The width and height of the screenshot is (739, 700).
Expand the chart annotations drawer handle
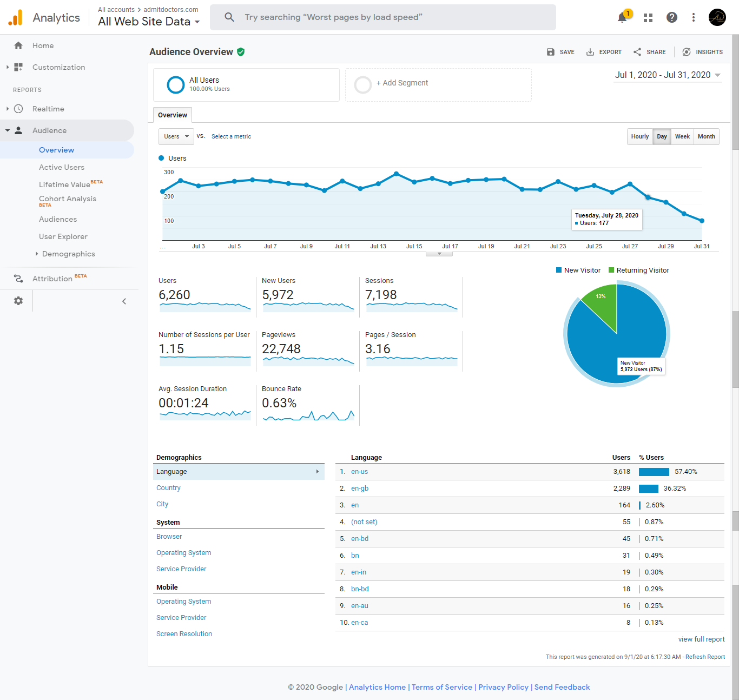[x=439, y=253]
